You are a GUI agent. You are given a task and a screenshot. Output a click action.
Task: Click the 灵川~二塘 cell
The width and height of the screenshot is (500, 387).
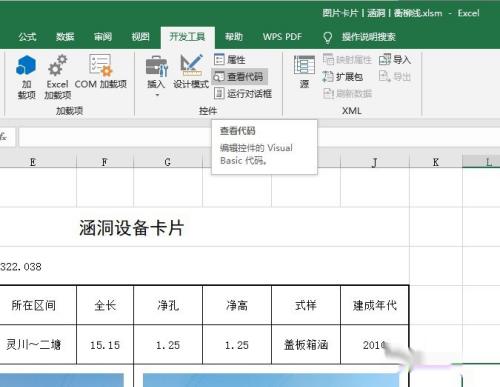tap(38, 344)
